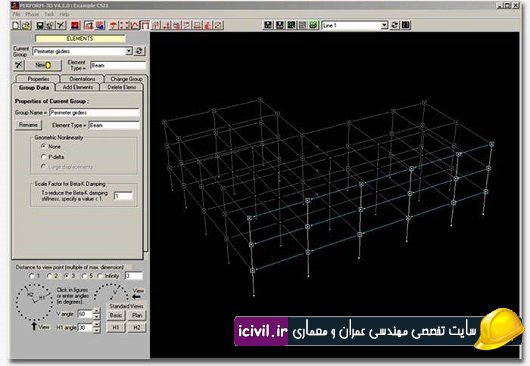This screenshot has height=366, width=530.
Task: Click the save floppy disk toolbar icon
Action: pos(40,25)
